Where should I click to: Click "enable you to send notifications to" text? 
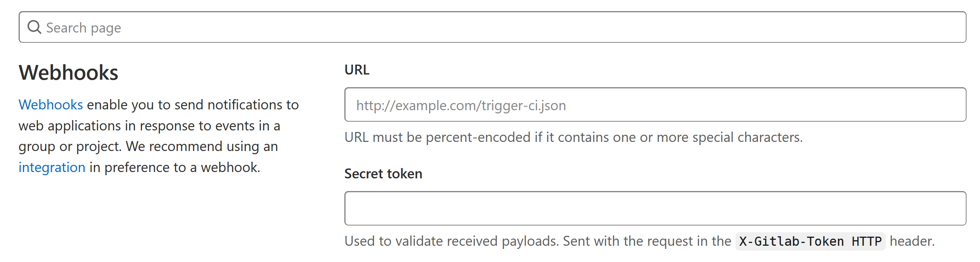193,105
